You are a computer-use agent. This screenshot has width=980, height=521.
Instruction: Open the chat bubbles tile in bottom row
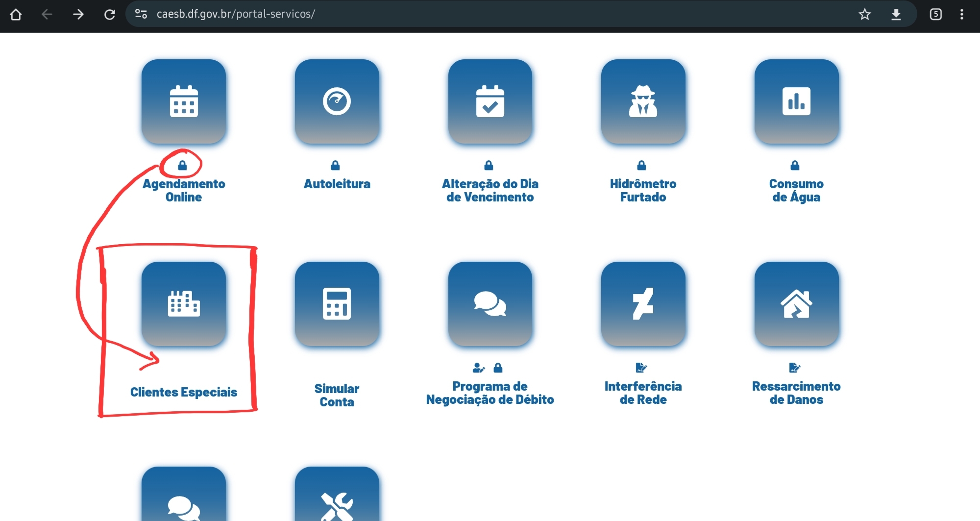click(184, 494)
